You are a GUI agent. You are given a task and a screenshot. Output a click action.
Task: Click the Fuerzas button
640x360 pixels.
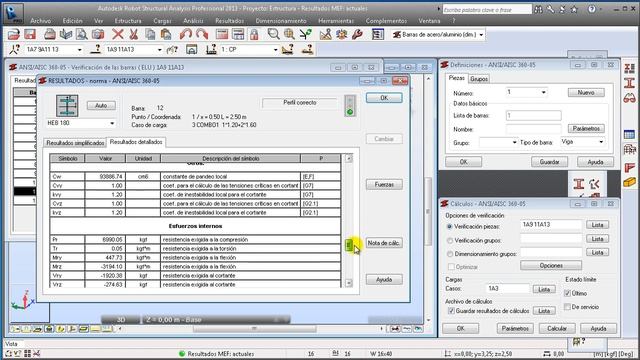pos(384,184)
